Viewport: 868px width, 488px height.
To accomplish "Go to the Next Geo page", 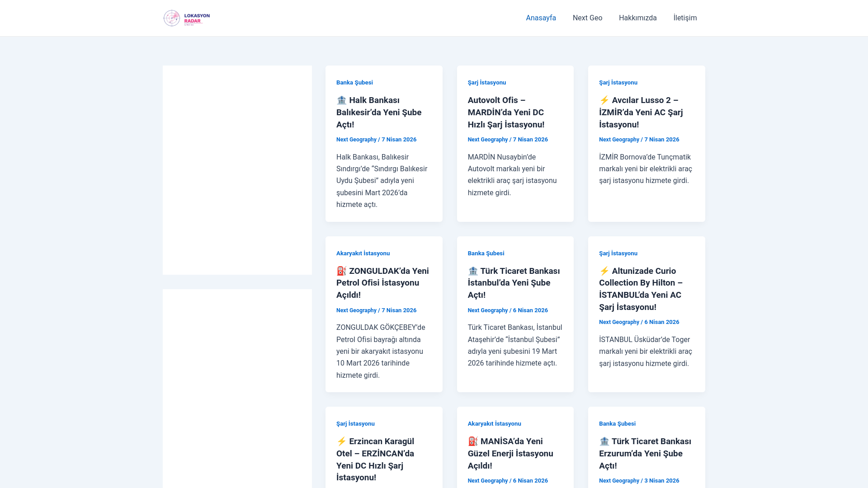I will point(587,18).
